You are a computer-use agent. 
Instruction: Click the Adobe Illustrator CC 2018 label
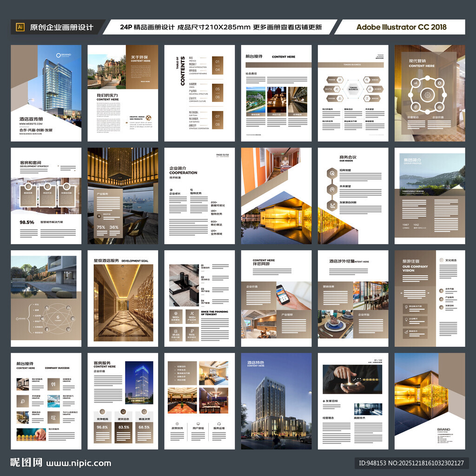pos(401,27)
